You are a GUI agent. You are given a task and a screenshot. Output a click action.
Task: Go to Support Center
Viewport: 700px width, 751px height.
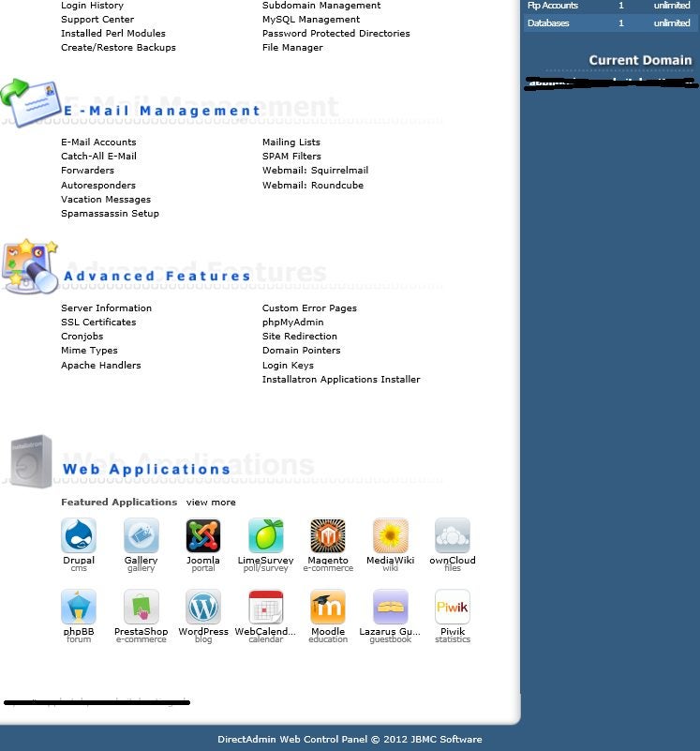point(97,19)
